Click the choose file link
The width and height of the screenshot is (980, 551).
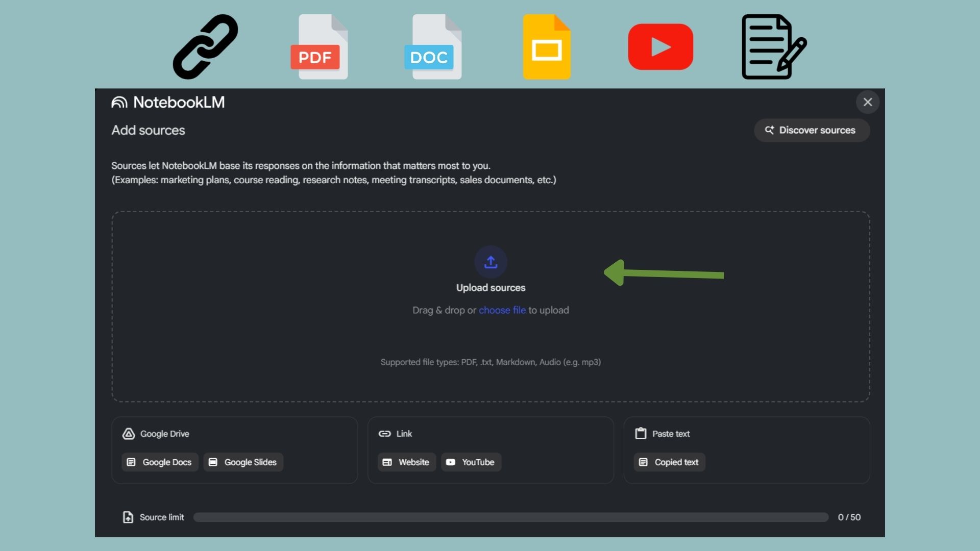point(502,310)
